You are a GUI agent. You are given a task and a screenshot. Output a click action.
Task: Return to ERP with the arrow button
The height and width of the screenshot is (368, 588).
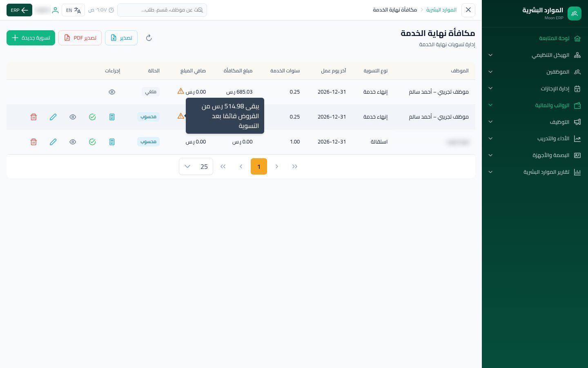click(19, 10)
